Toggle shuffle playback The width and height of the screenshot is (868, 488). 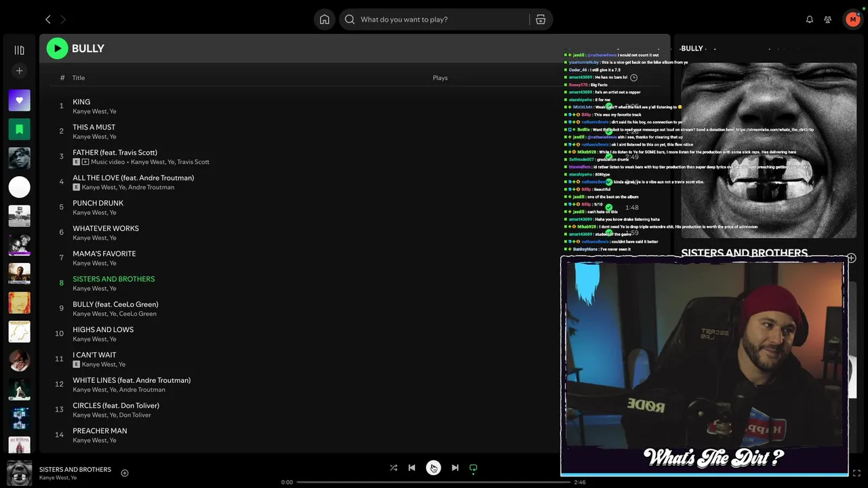tap(393, 468)
